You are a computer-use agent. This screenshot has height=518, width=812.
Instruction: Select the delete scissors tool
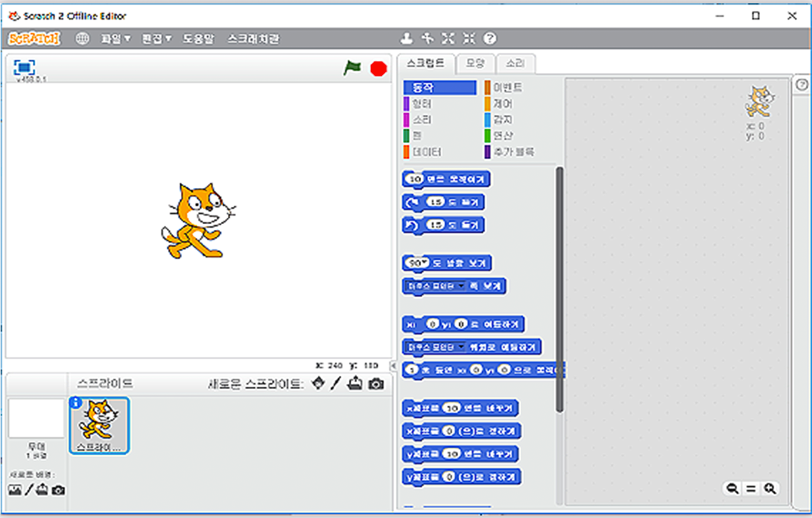(x=428, y=39)
